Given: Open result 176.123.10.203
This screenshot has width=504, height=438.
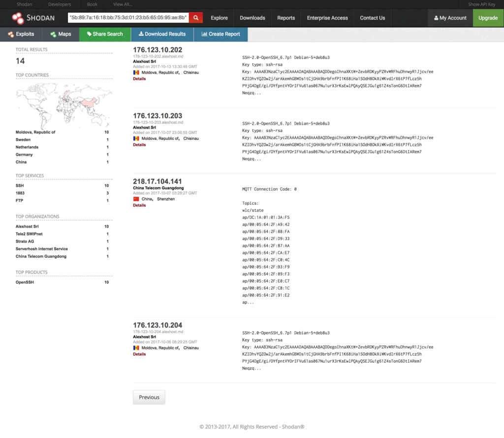Looking at the screenshot, I should 157,116.
